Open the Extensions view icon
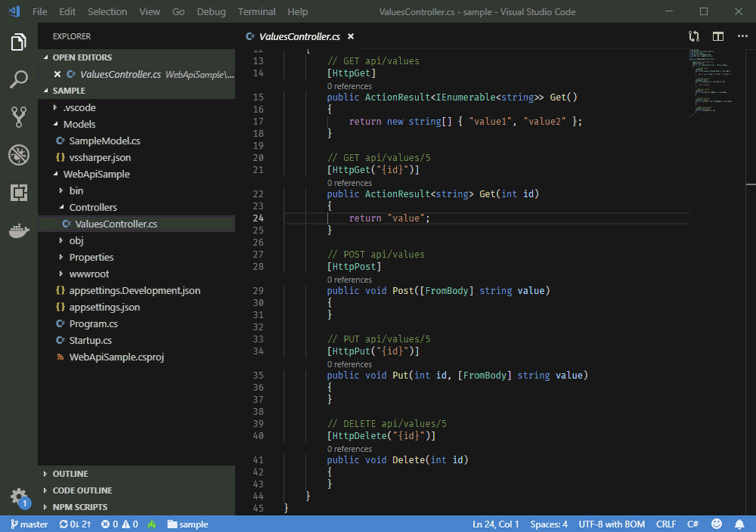Screen dimensions: 756x532 click(x=19, y=193)
